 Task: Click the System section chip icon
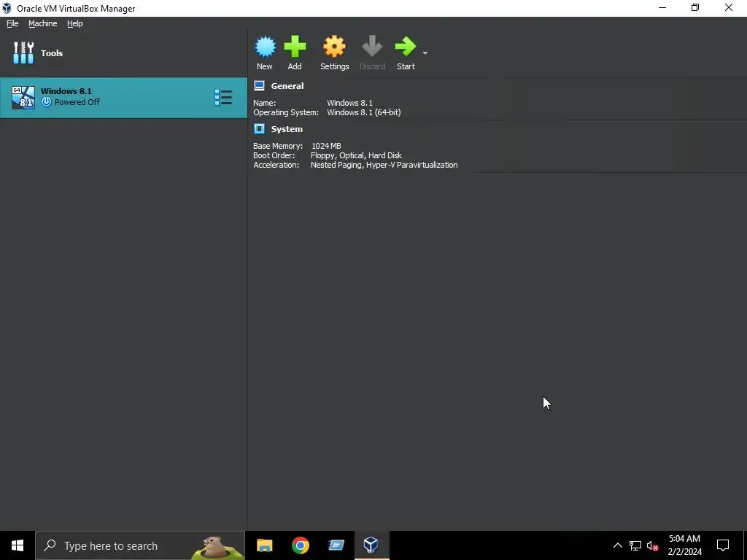pyautogui.click(x=259, y=128)
